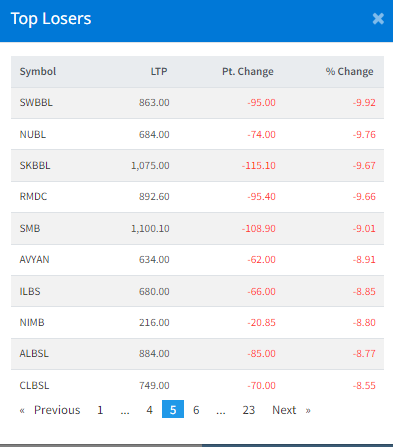Screen dimensions: 393x447
Task: Open the NUBL stock symbol
Action: tap(33, 134)
